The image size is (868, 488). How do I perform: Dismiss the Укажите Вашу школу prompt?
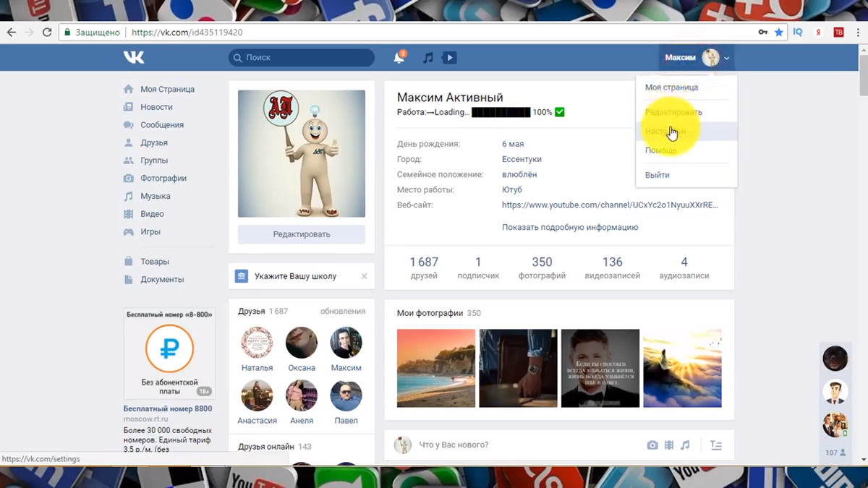click(x=364, y=276)
